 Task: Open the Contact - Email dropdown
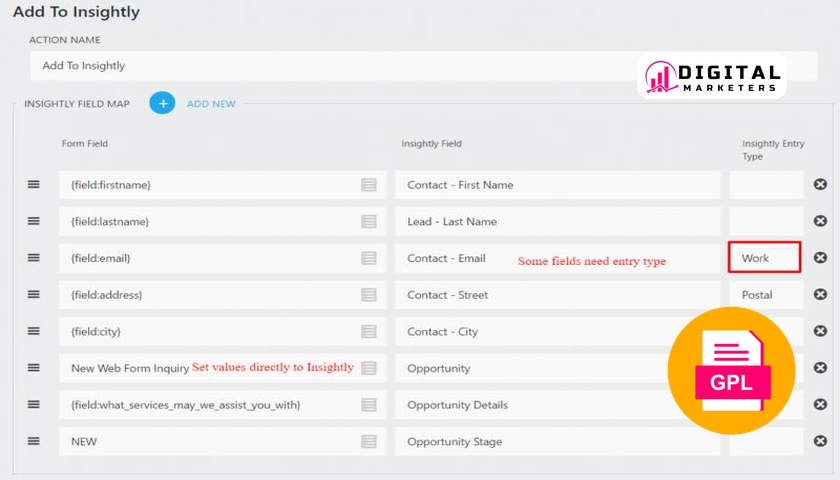pos(558,258)
